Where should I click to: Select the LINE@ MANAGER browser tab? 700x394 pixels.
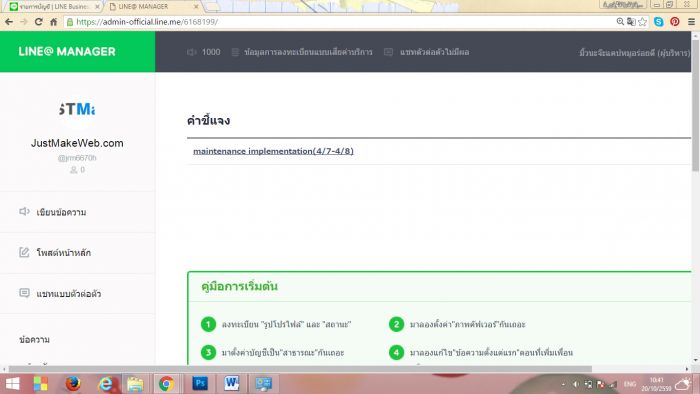(x=152, y=7)
